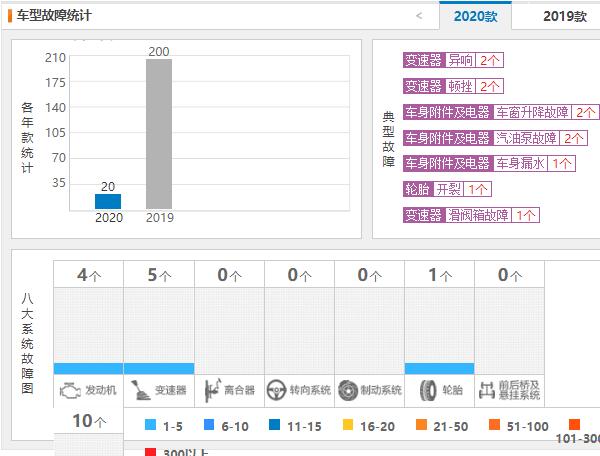Viewport: 600px width, 456px height.
Task: Click the 轮胎 blue fault bar
Action: click(x=439, y=368)
